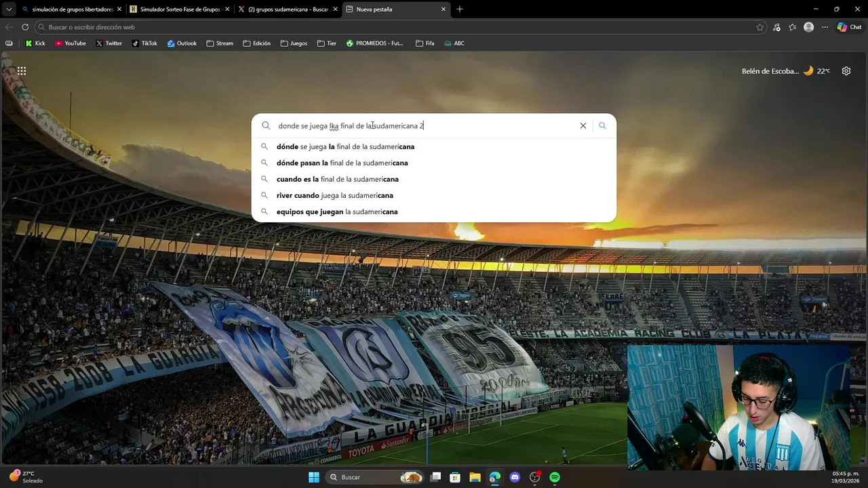Reload the page with the refresh icon
This screenshot has height=488, width=868.
coord(25,27)
